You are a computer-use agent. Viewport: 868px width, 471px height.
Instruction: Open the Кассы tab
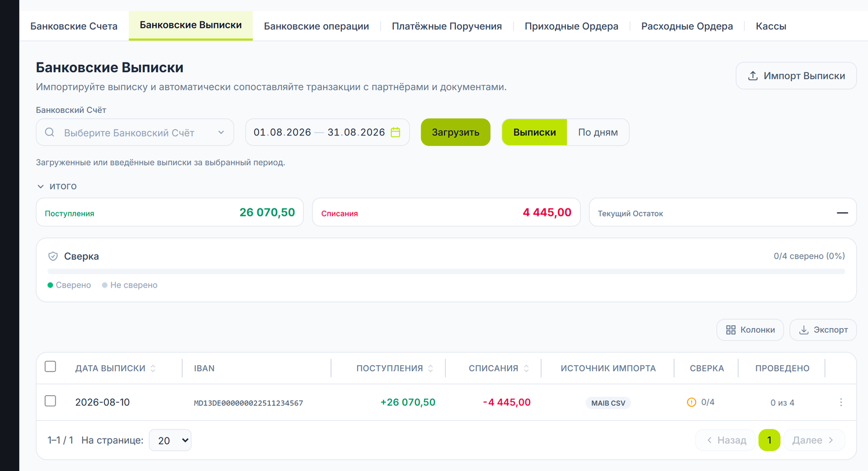click(x=771, y=26)
